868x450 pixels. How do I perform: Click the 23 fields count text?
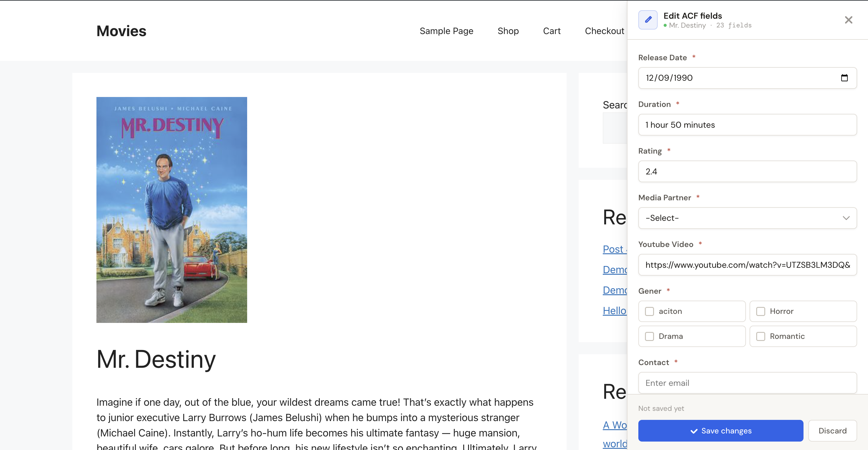click(x=734, y=25)
